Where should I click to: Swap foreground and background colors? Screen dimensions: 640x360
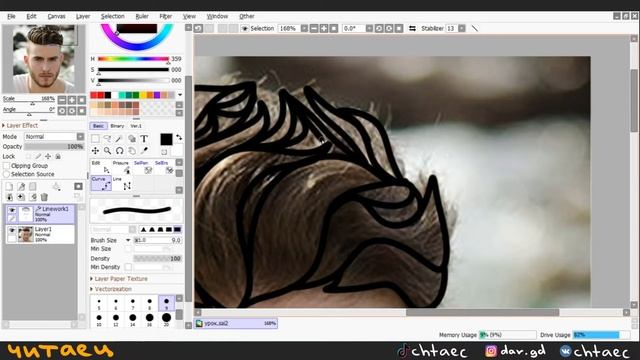click(x=179, y=138)
